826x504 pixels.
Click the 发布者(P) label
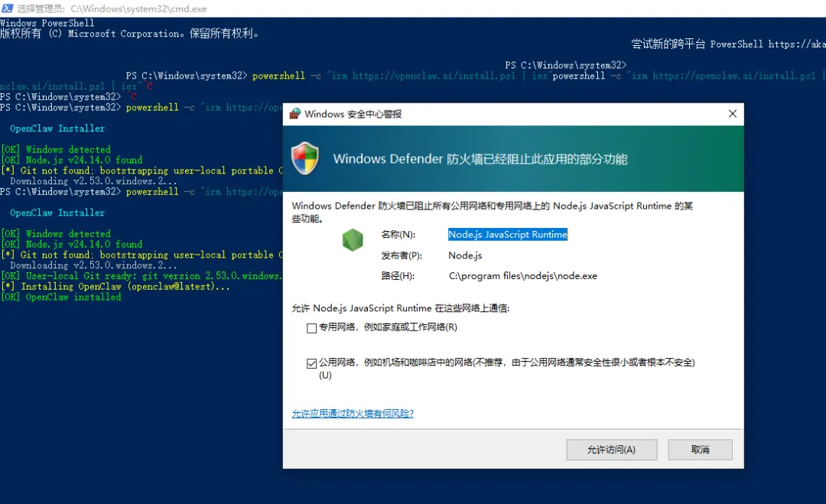point(402,255)
